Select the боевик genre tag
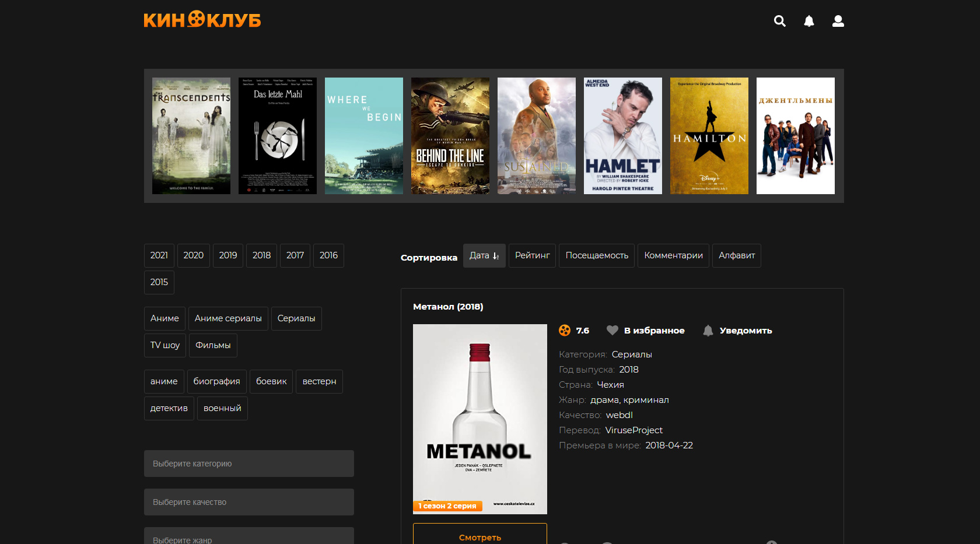Viewport: 980px width, 544px height. click(x=271, y=381)
